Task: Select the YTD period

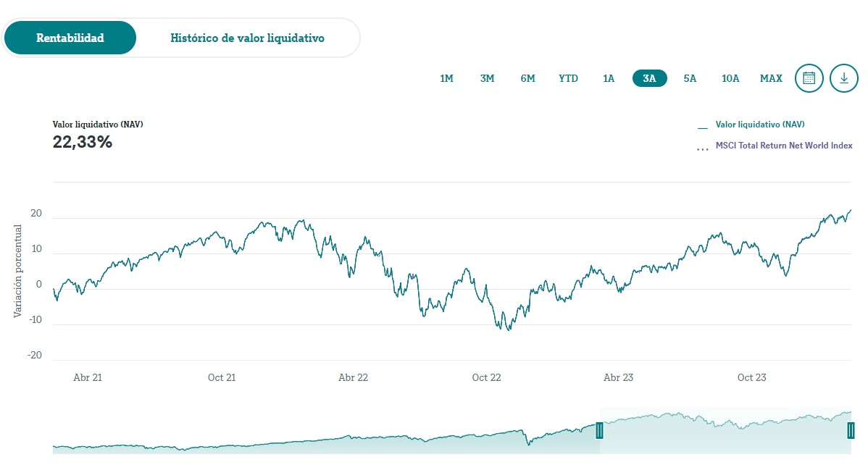Action: pyautogui.click(x=568, y=78)
